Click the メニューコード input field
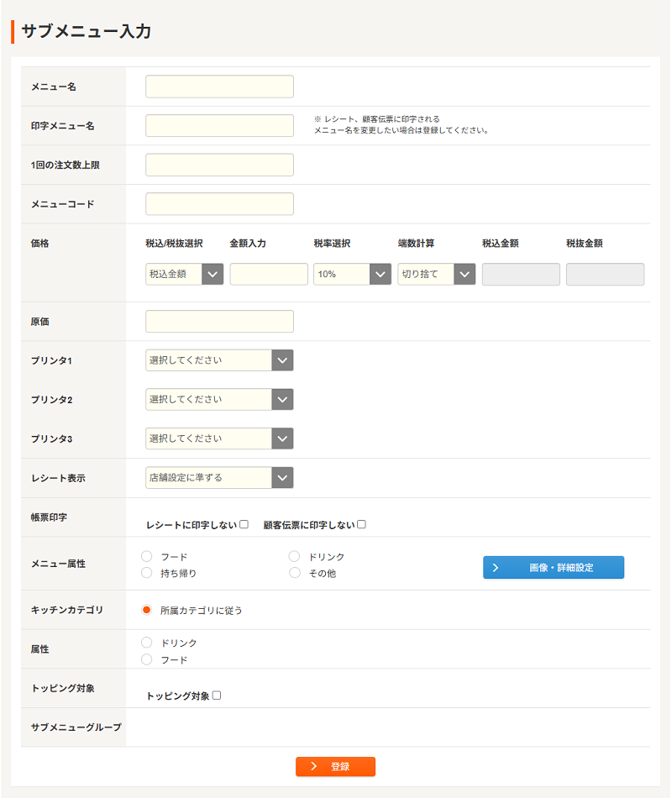 pyautogui.click(x=219, y=204)
